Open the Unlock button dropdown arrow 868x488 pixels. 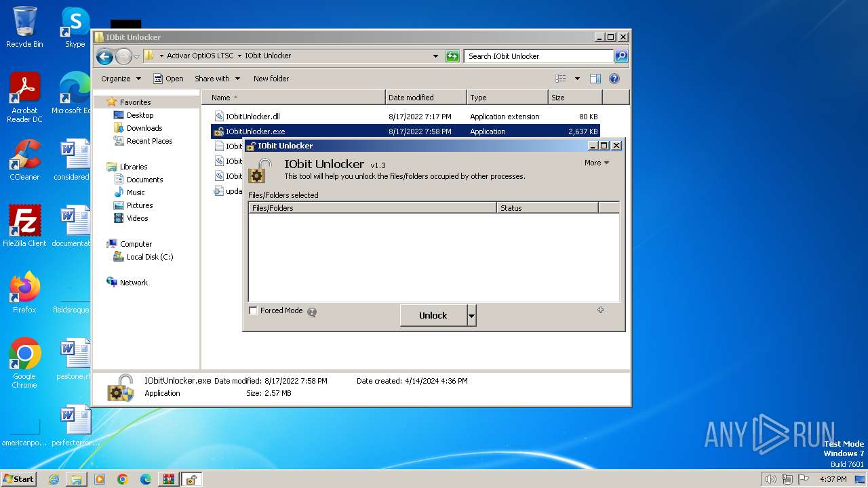pos(472,316)
